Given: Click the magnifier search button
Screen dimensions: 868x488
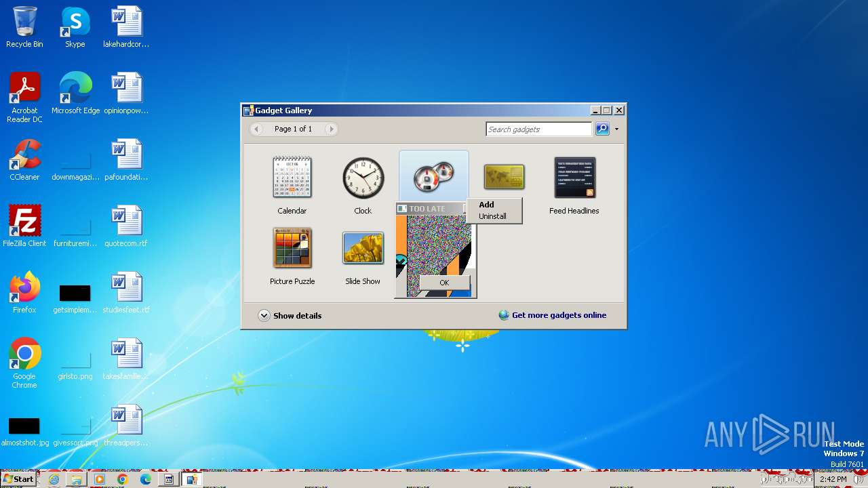Looking at the screenshot, I should point(602,129).
